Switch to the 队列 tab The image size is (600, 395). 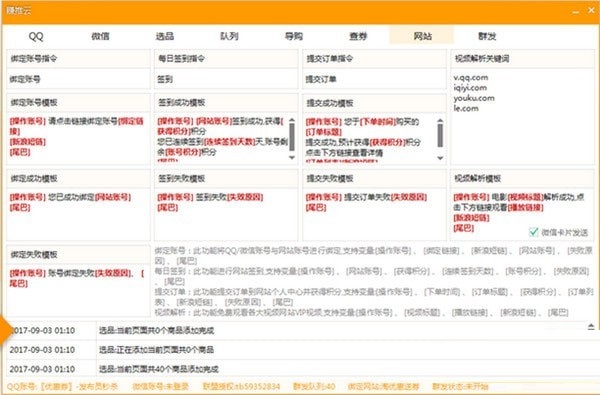229,36
